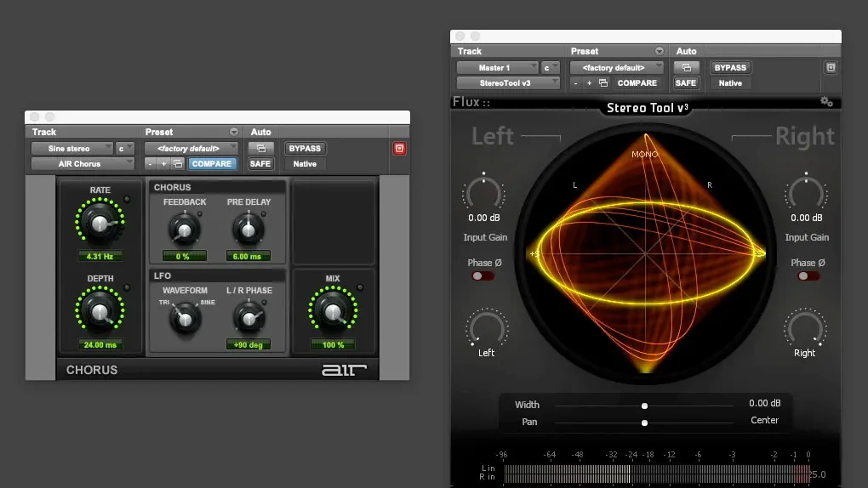Click the 0 % feedback value field
The height and width of the screenshot is (488, 868).
pyautogui.click(x=185, y=256)
